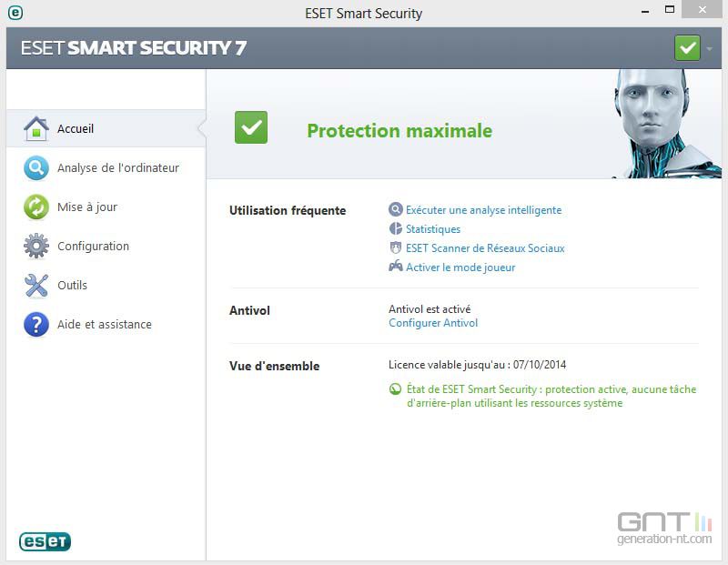The image size is (728, 565).
Task: Open the Analyse de l'ordinateur magnifier icon
Action: [x=36, y=168]
